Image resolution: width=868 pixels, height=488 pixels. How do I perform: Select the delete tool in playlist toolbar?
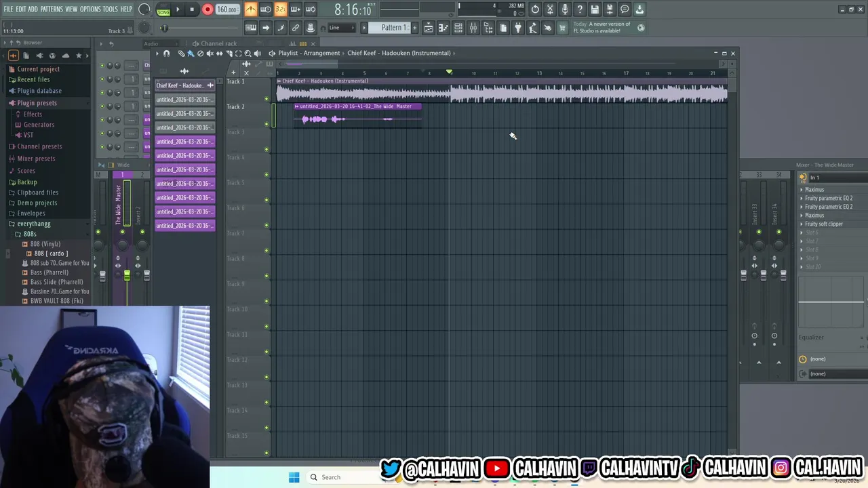pyautogui.click(x=200, y=54)
